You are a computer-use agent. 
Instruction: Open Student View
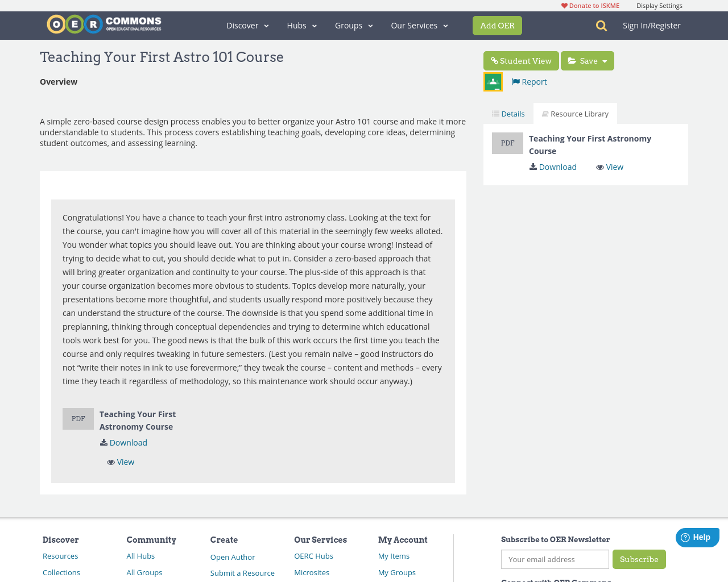(x=521, y=61)
